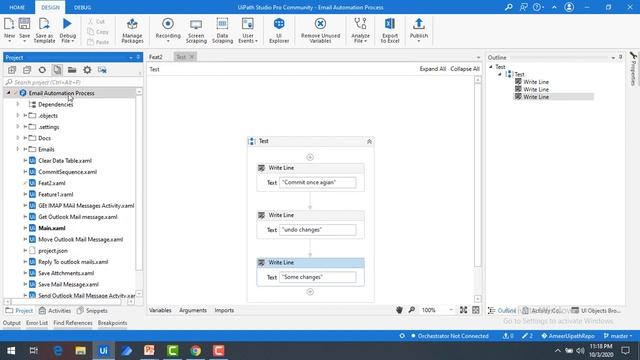Click Collapse All in designer
The height and width of the screenshot is (360, 640).
coord(465,69)
